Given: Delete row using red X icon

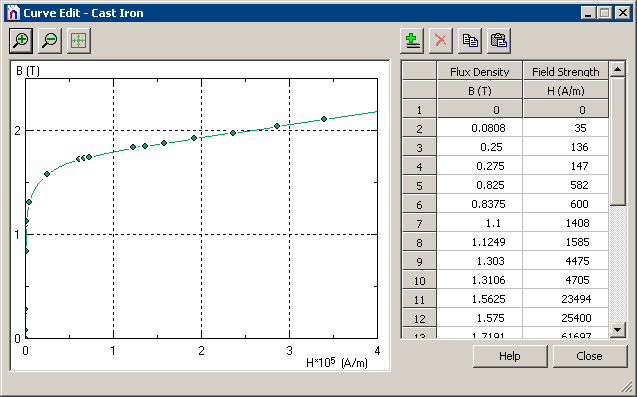Looking at the screenshot, I should click(441, 40).
